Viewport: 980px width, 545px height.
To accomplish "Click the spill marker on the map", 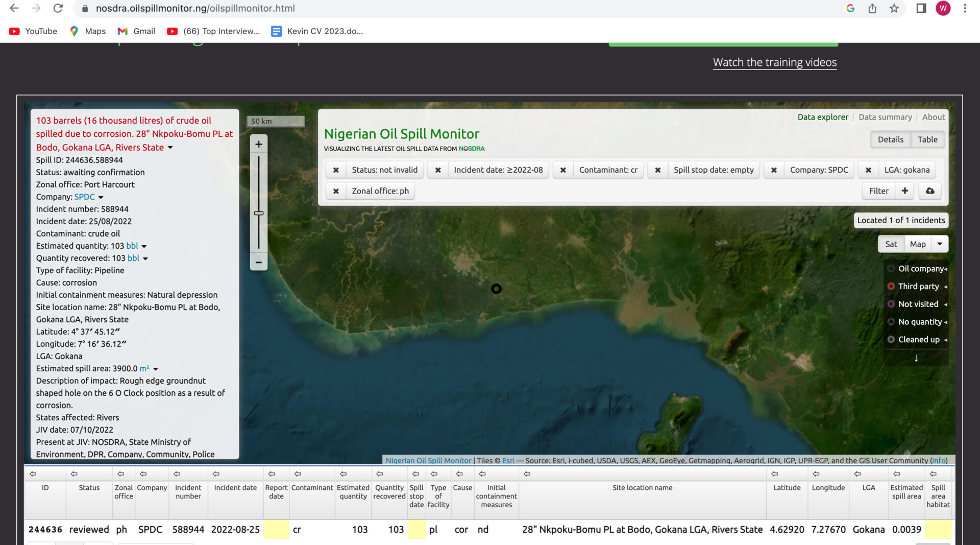I will click(x=496, y=289).
